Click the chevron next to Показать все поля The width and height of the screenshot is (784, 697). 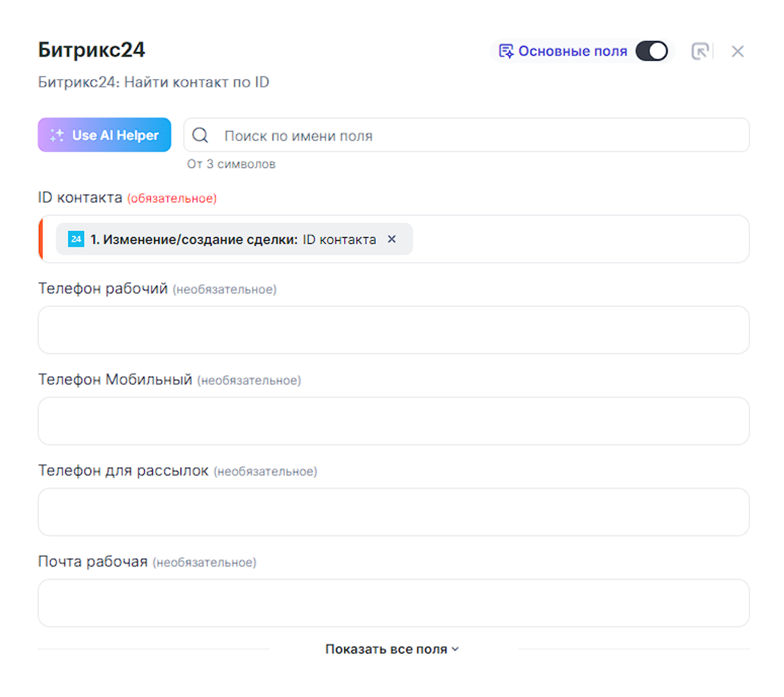coord(455,649)
